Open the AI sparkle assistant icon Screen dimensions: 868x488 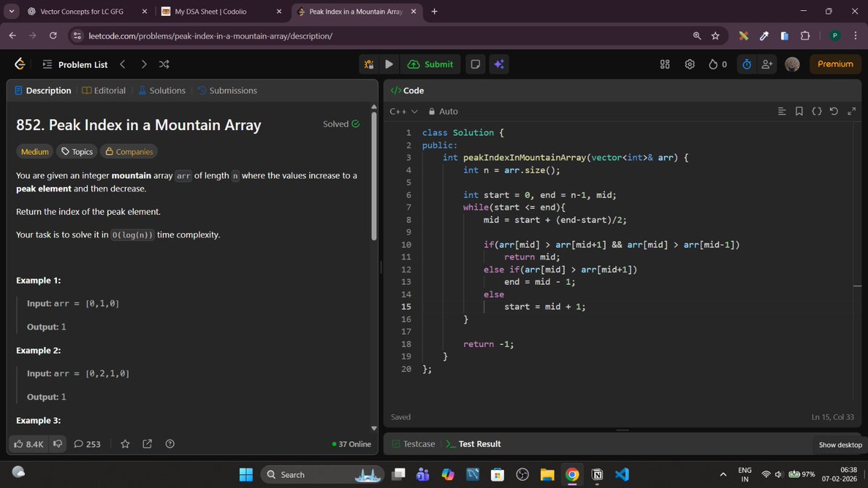498,64
